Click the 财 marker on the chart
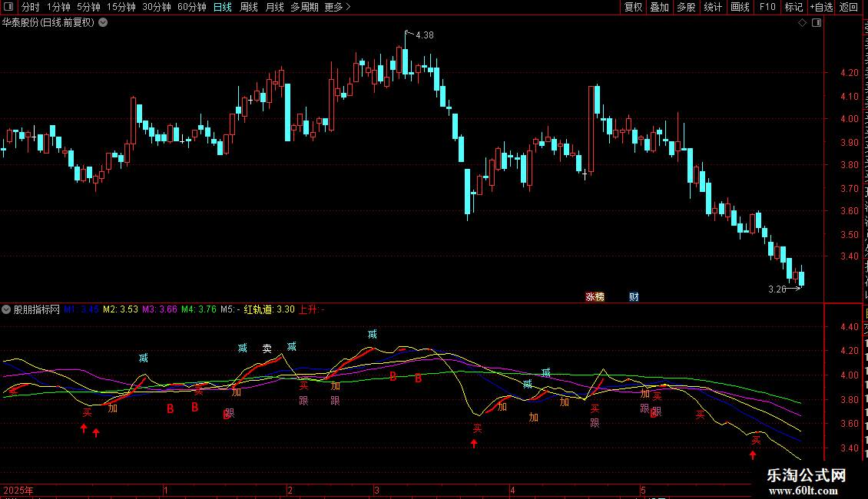The image size is (868, 499). point(634,297)
